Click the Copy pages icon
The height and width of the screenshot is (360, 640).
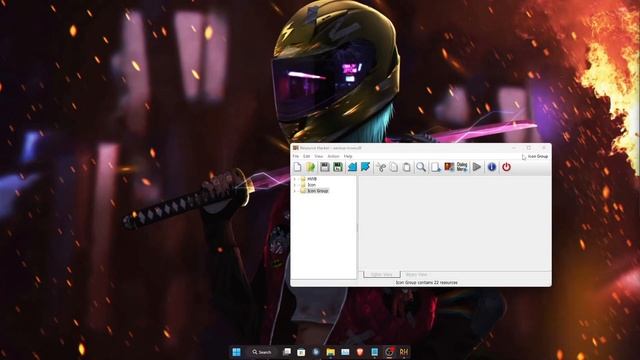[393, 167]
